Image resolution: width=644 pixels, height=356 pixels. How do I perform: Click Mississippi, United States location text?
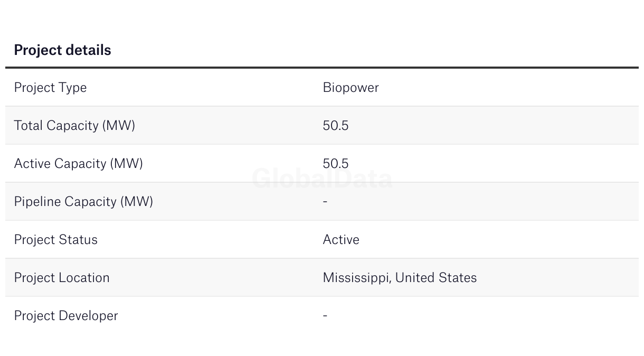pyautogui.click(x=400, y=278)
